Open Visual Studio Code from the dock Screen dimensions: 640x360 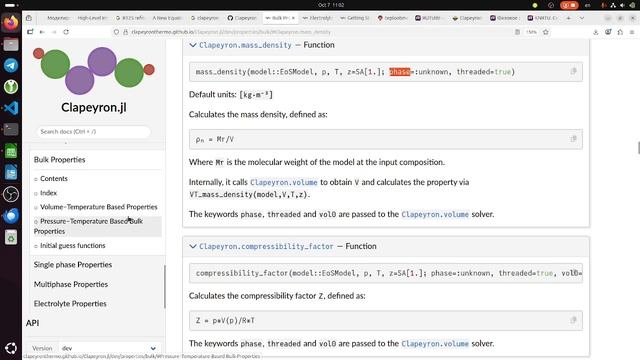pyautogui.click(x=11, y=108)
